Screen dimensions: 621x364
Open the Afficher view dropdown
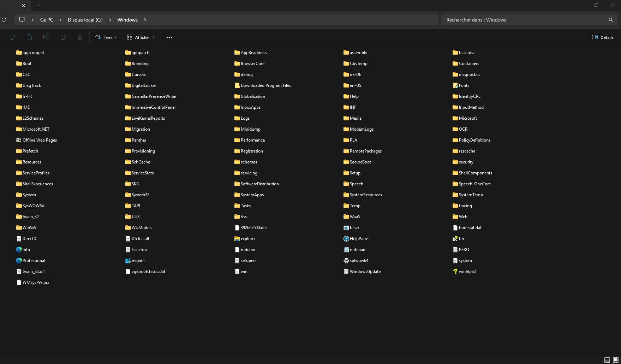[x=141, y=37]
